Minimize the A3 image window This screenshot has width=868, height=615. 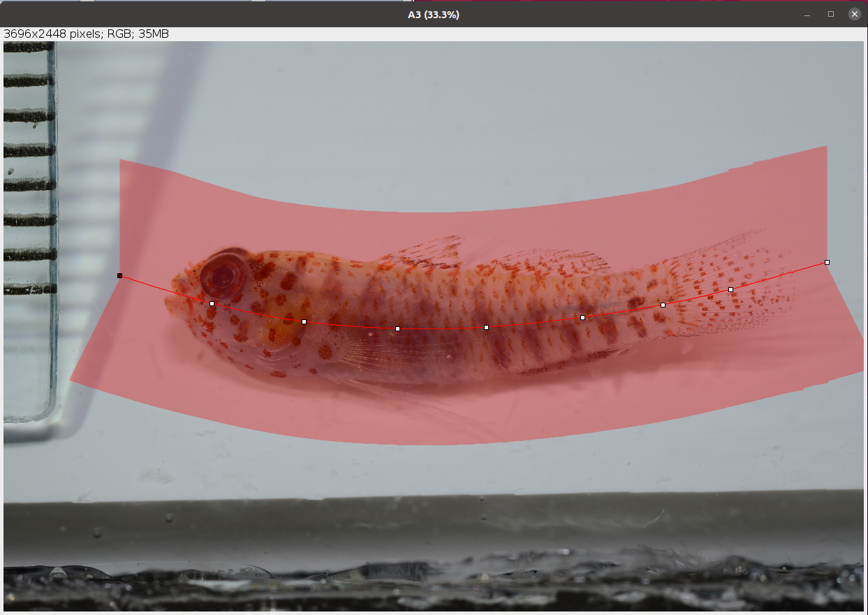pos(808,14)
